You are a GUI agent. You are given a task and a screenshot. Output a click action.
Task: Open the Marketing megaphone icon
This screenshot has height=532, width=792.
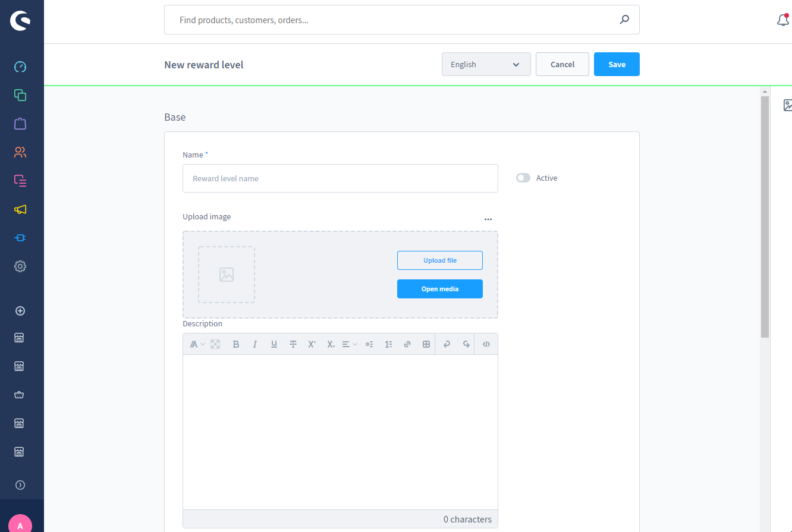(20, 209)
